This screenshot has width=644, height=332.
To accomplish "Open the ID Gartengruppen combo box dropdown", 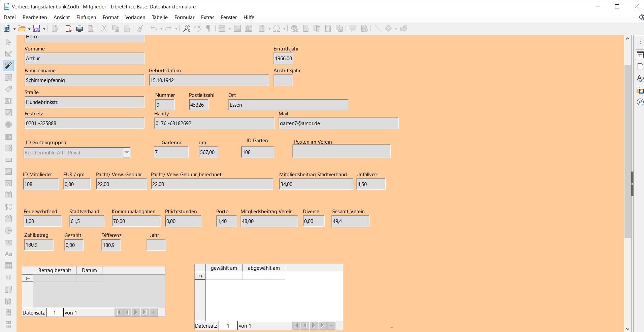I will tap(127, 152).
